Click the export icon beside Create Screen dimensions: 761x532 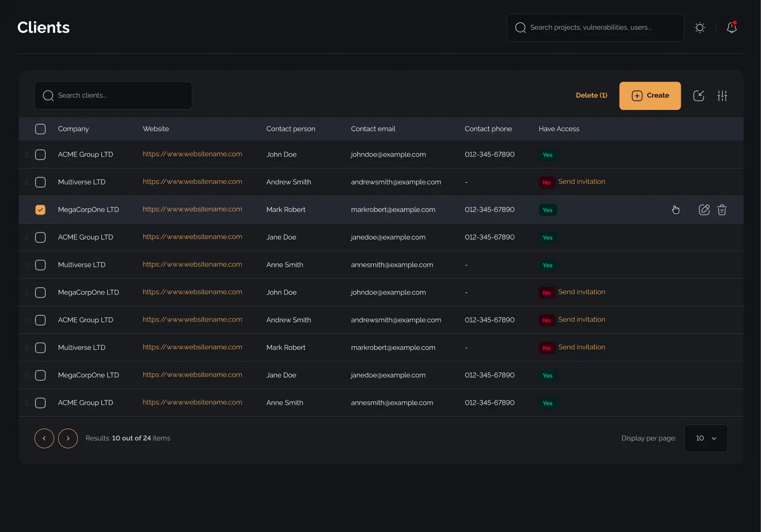pyautogui.click(x=699, y=96)
